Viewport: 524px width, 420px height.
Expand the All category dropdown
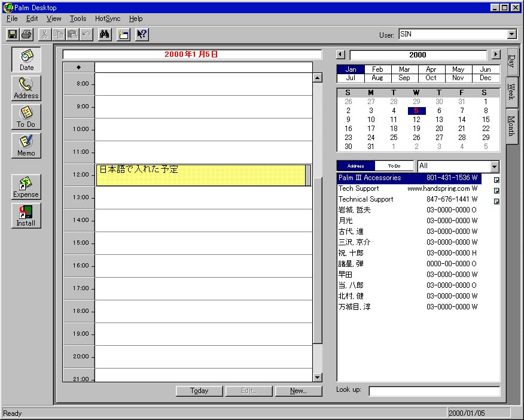point(494,166)
